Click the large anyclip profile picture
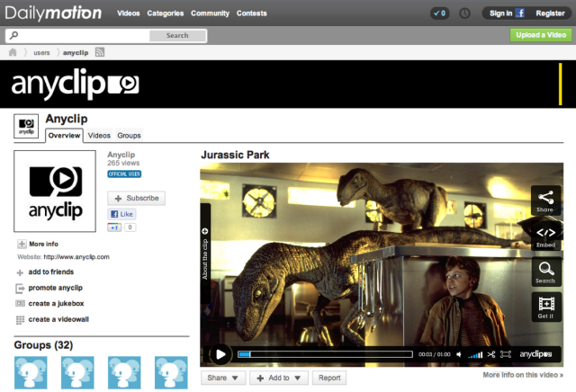Screen dimensions: 576x392 (x=55, y=191)
